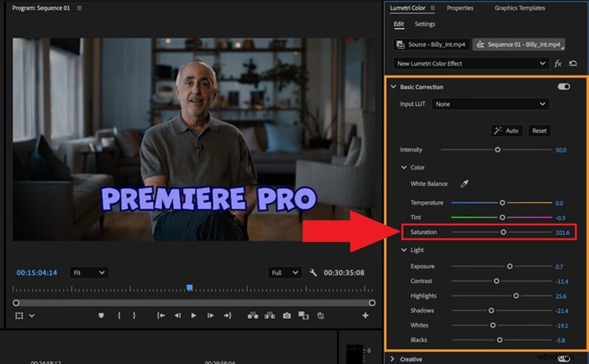Click the Reset button
The image size is (589, 364).
540,131
